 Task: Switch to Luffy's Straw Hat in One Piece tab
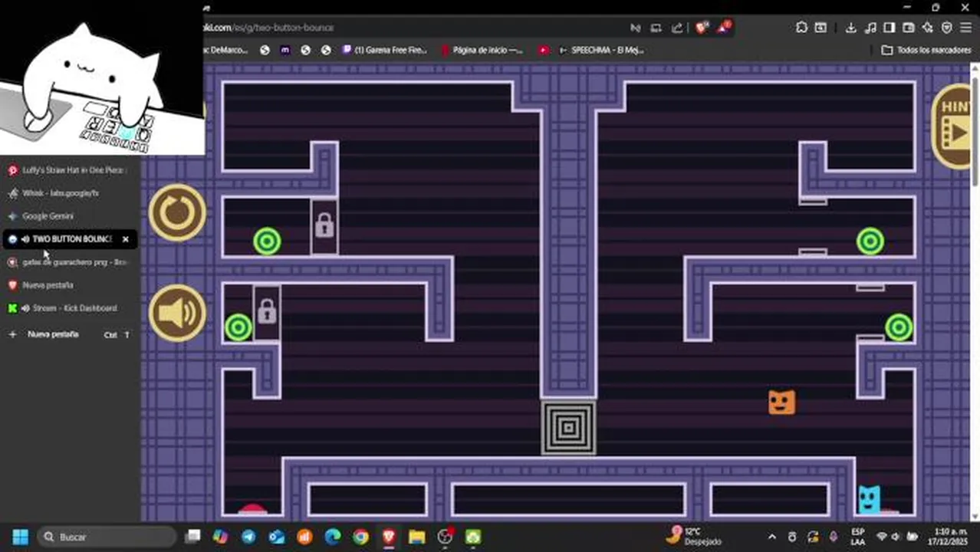(x=69, y=170)
